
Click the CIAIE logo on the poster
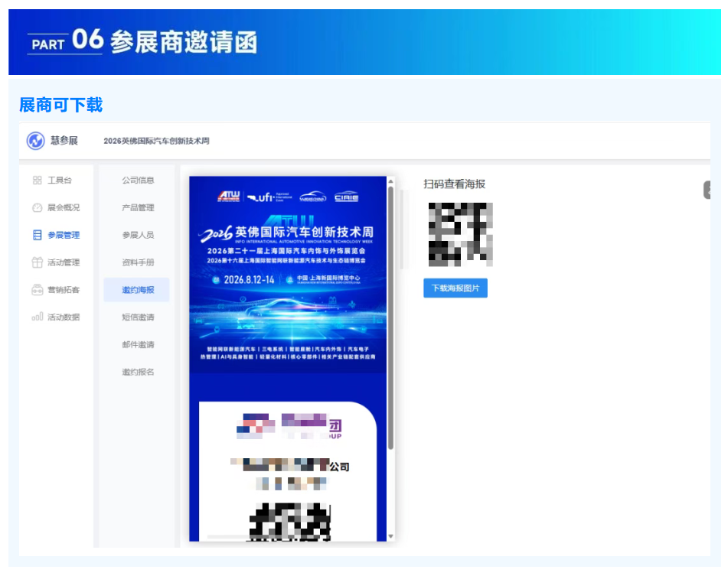[346, 197]
